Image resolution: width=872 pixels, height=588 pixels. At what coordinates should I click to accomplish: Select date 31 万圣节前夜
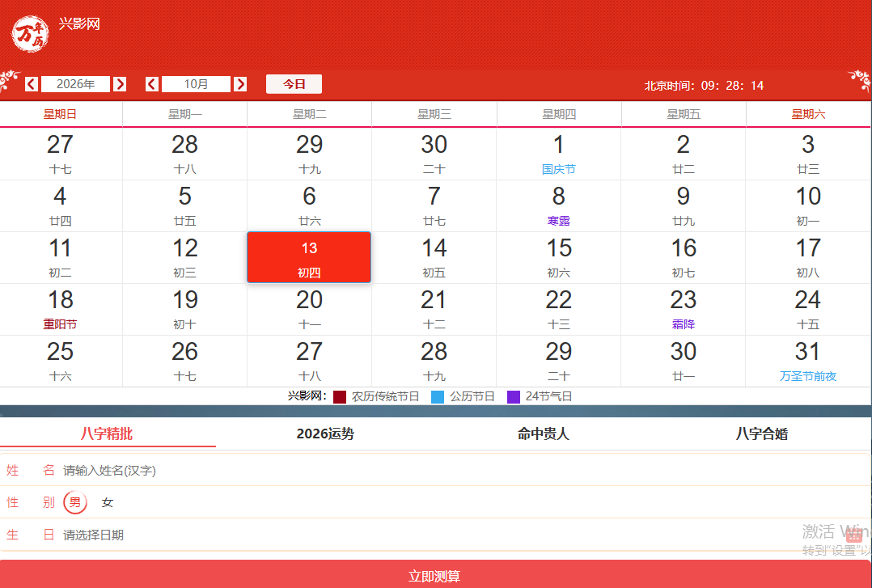click(808, 361)
